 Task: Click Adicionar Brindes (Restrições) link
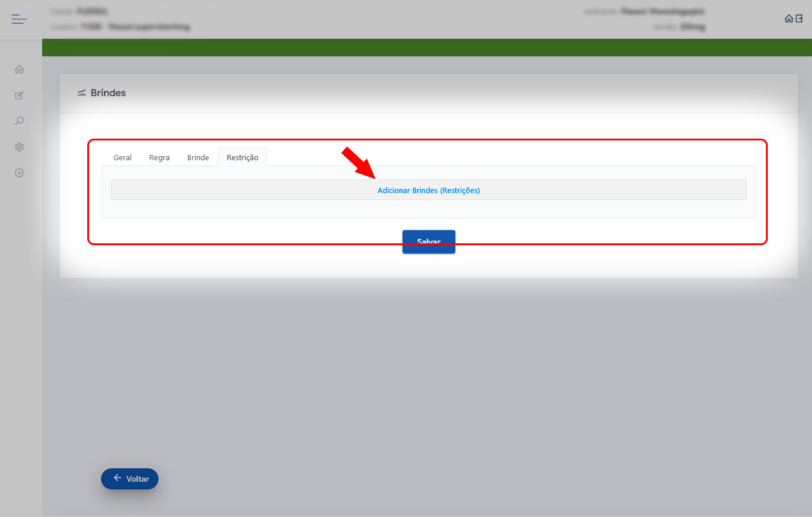428,190
